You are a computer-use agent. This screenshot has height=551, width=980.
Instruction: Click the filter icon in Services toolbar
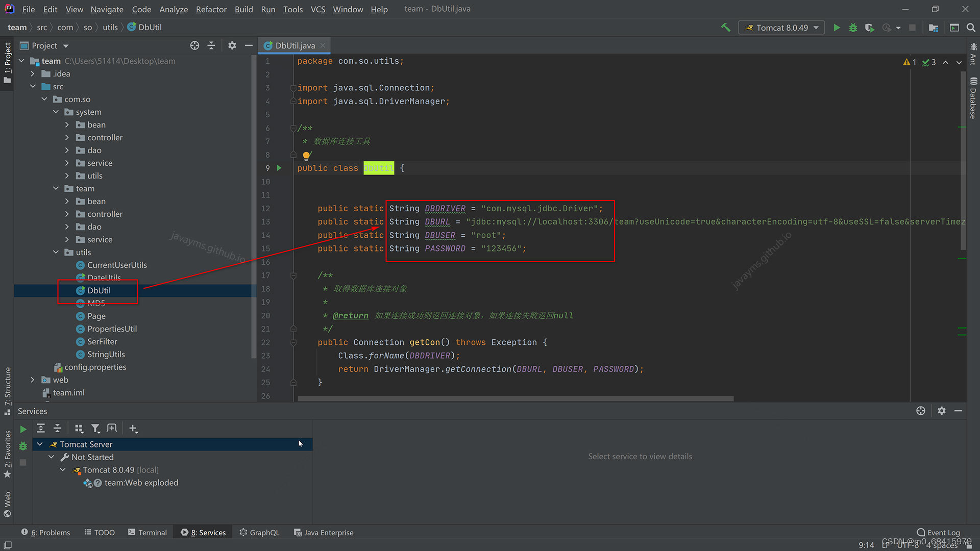(x=95, y=429)
